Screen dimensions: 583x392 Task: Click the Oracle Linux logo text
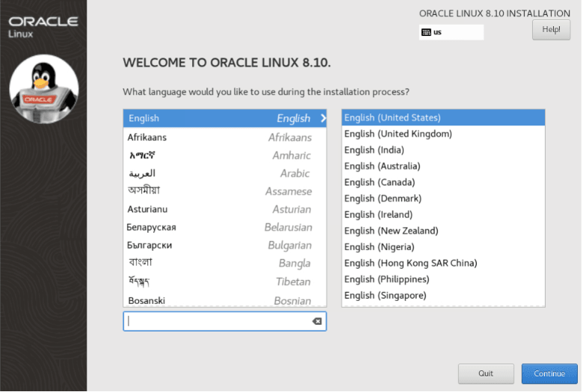(x=43, y=27)
